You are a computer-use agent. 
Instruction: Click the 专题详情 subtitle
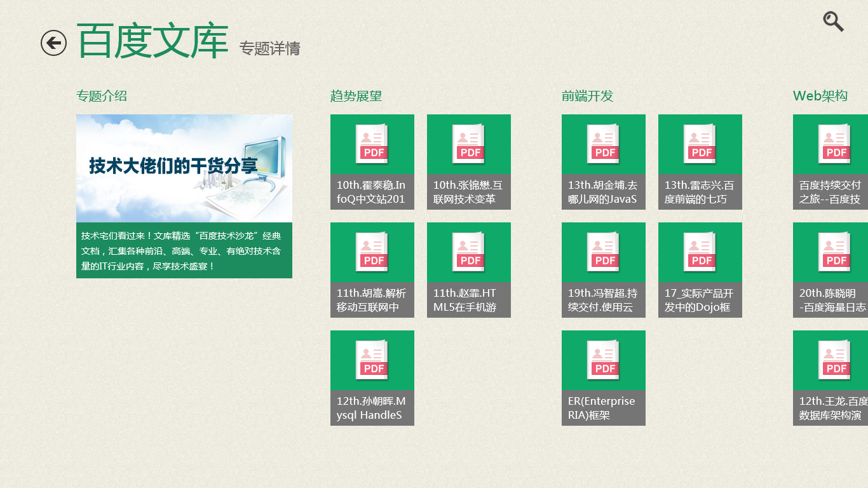coord(269,48)
